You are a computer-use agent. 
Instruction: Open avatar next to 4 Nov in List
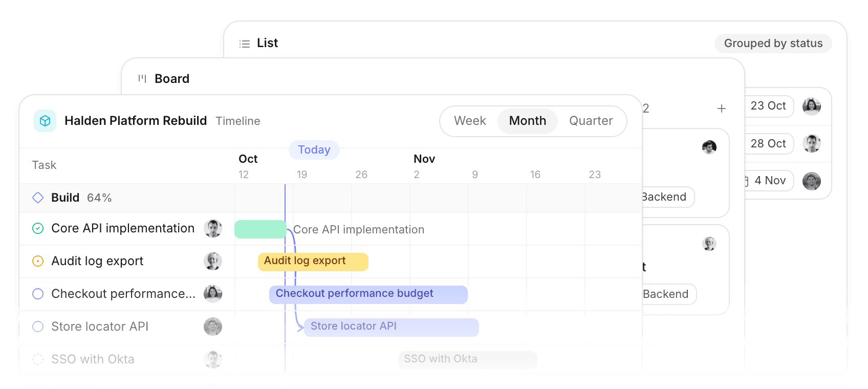click(x=812, y=181)
